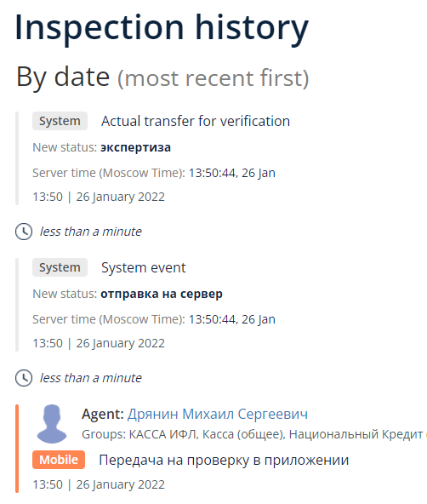Screen dimensions: 427x504
Task: Click the System badge beside Actual transfer
Action: (60, 121)
